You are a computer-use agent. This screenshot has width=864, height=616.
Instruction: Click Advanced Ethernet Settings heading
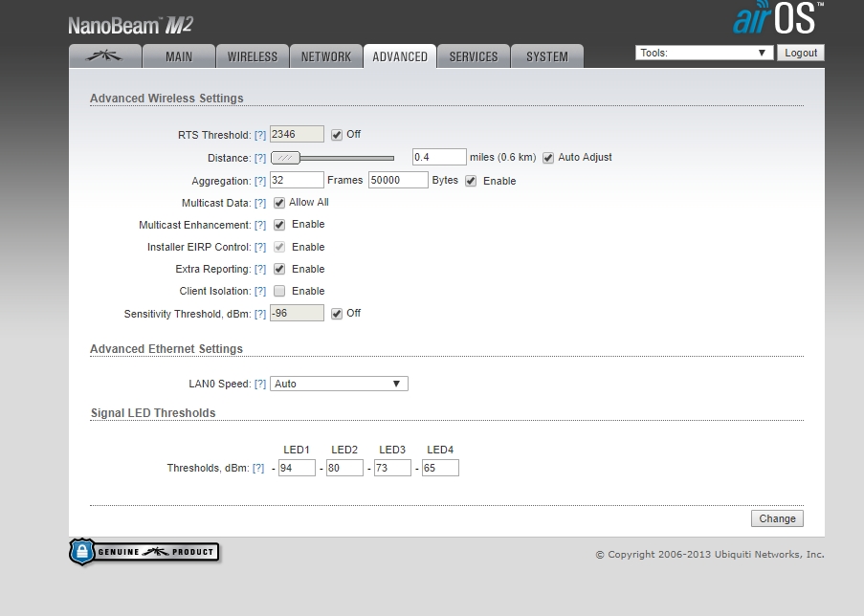166,349
